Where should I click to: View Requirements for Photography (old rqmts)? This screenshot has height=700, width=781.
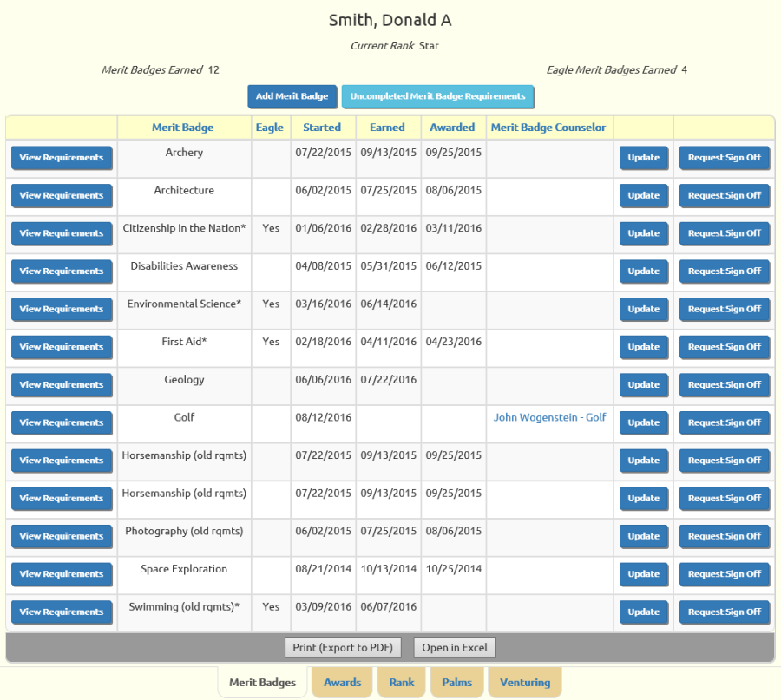62,536
